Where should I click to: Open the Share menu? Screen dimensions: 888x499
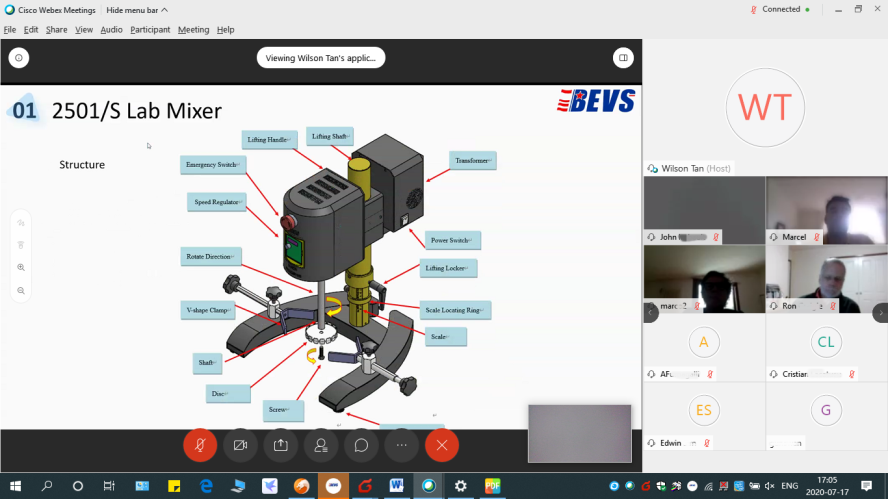[57, 29]
